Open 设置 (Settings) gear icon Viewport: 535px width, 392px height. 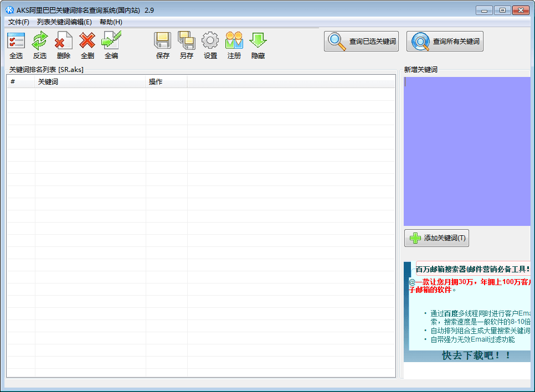(210, 42)
